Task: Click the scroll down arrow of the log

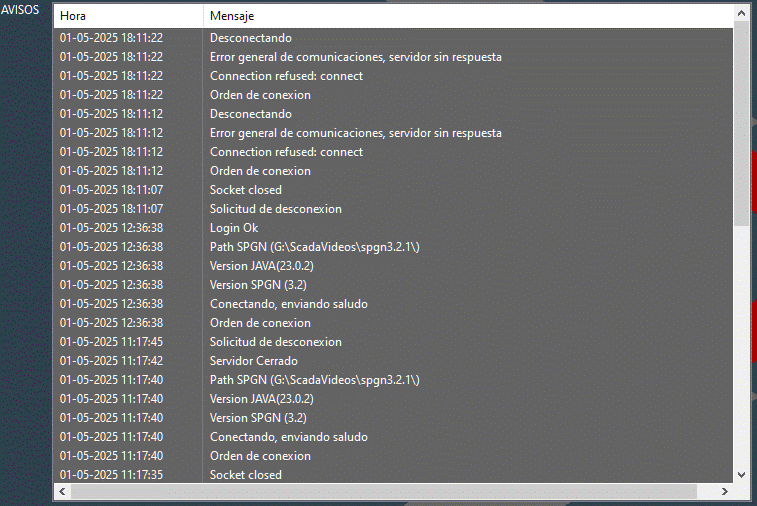Action: [x=741, y=475]
